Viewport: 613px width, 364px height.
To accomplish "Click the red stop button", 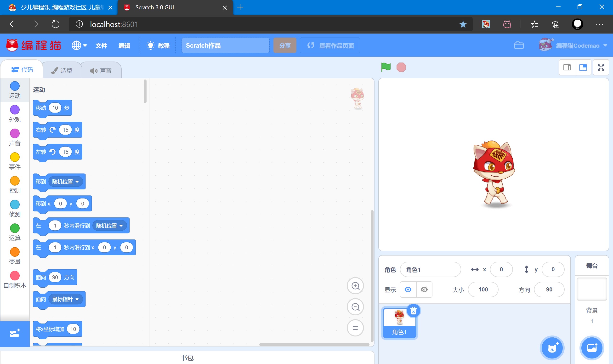I will click(401, 67).
